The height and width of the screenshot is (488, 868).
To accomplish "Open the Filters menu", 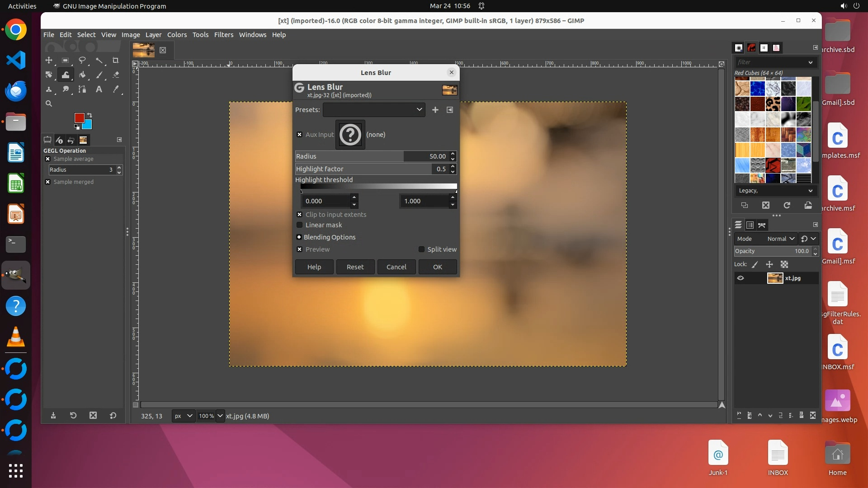I will coord(223,35).
